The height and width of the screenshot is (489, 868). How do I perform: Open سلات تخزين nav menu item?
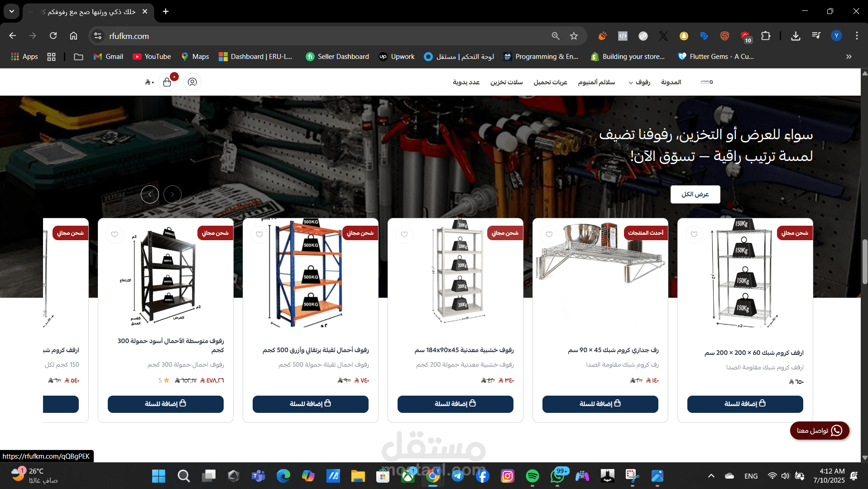click(x=507, y=82)
